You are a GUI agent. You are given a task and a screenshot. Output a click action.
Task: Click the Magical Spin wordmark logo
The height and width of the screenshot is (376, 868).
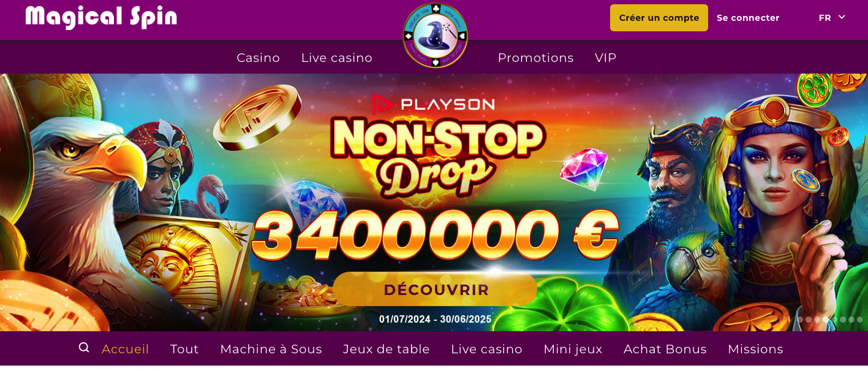tap(101, 17)
